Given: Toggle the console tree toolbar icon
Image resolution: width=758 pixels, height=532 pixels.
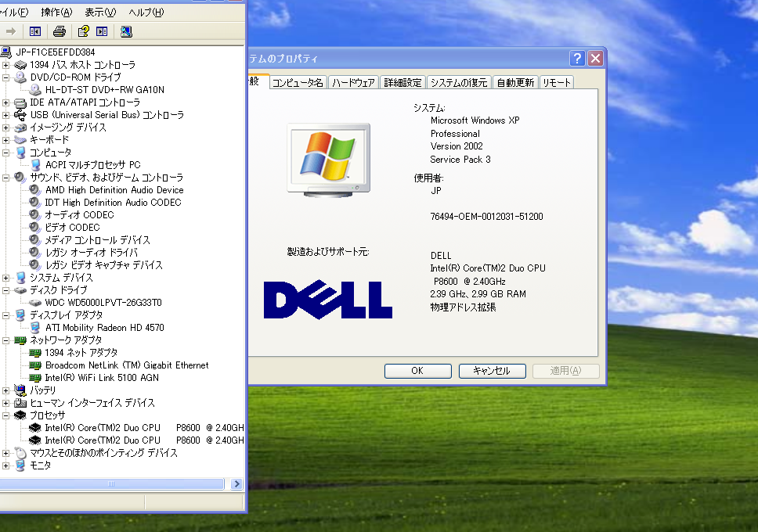Looking at the screenshot, I should (34, 31).
